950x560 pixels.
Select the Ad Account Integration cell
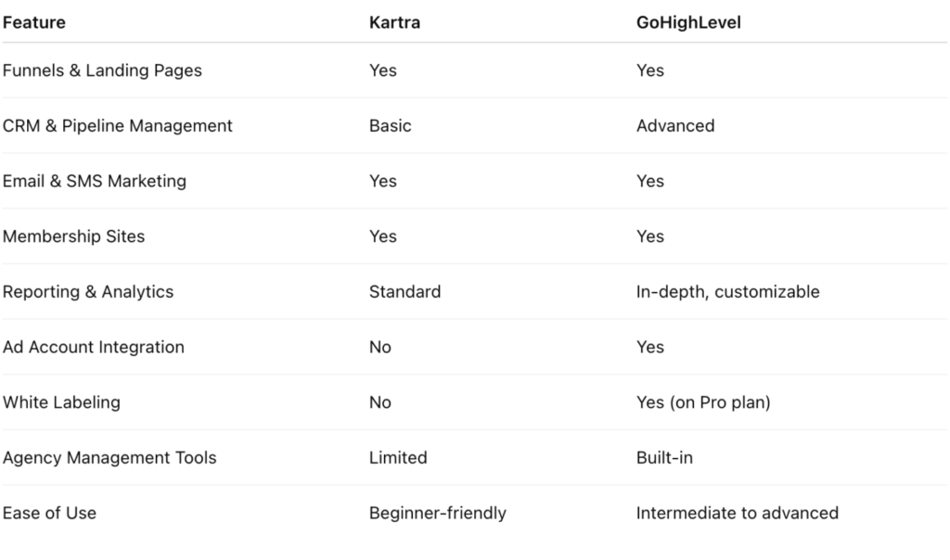pyautogui.click(x=94, y=347)
